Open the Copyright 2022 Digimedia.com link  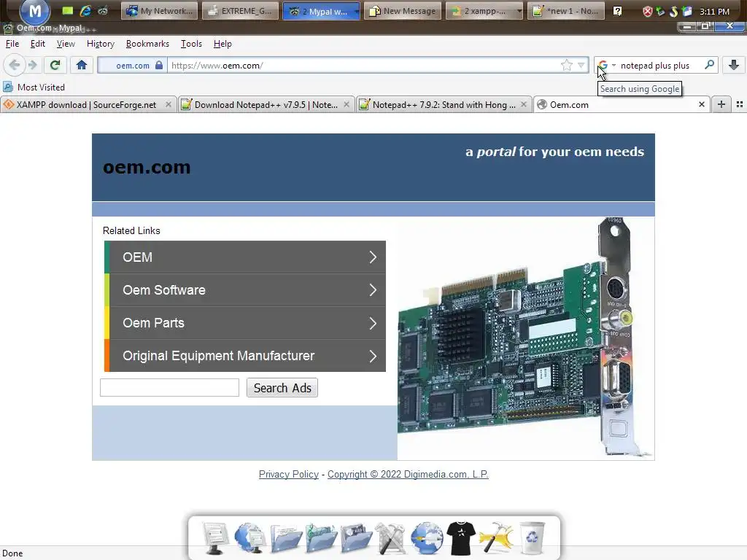pyautogui.click(x=408, y=474)
